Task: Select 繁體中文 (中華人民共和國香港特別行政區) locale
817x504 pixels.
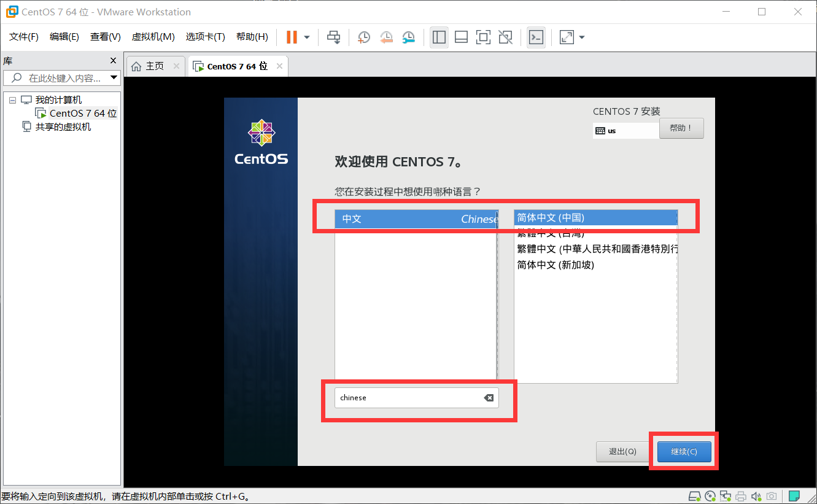Action: point(595,249)
